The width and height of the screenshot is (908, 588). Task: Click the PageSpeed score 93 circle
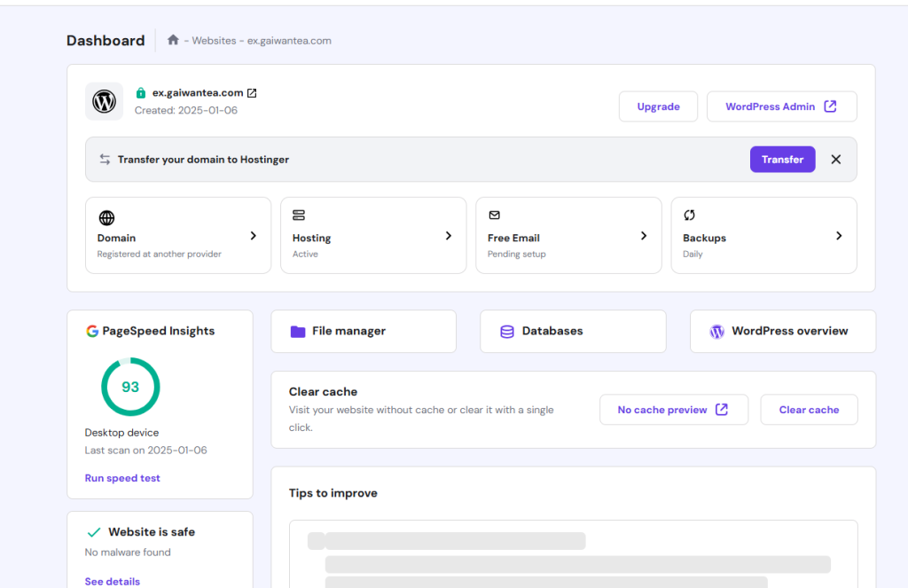pos(130,387)
